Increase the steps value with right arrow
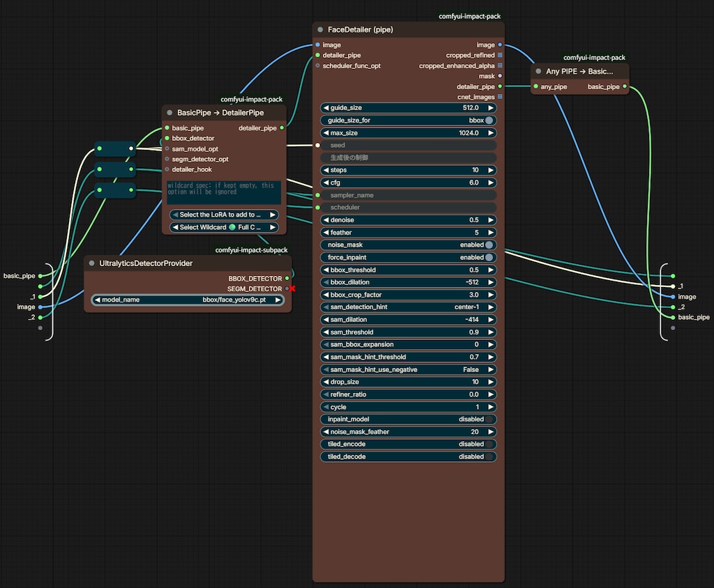 pos(491,170)
